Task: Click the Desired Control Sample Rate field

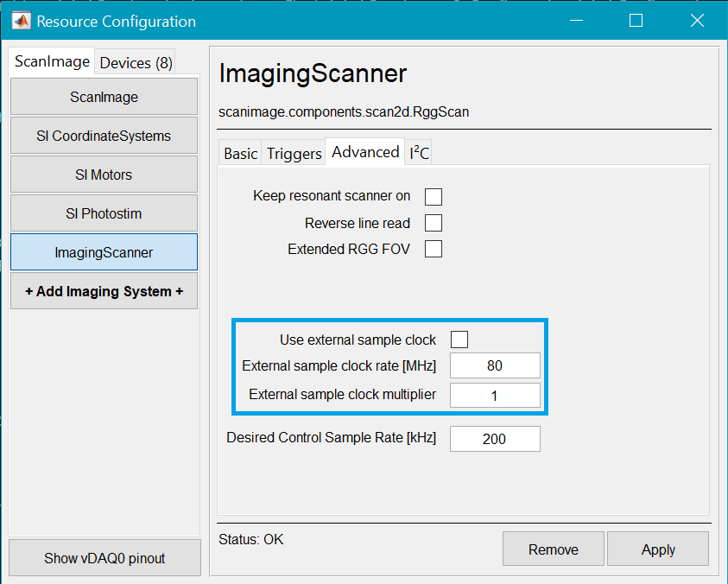Action: click(x=495, y=438)
